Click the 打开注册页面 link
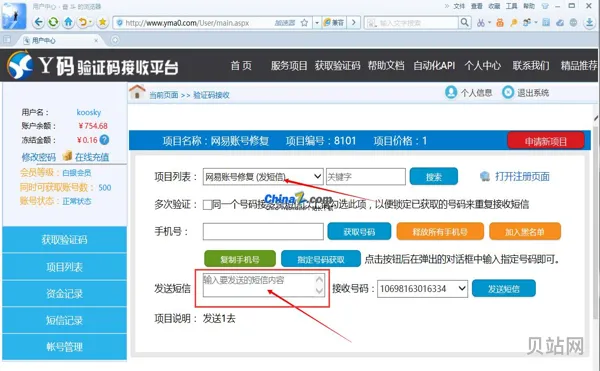This screenshot has height=371, width=600. tap(522, 176)
